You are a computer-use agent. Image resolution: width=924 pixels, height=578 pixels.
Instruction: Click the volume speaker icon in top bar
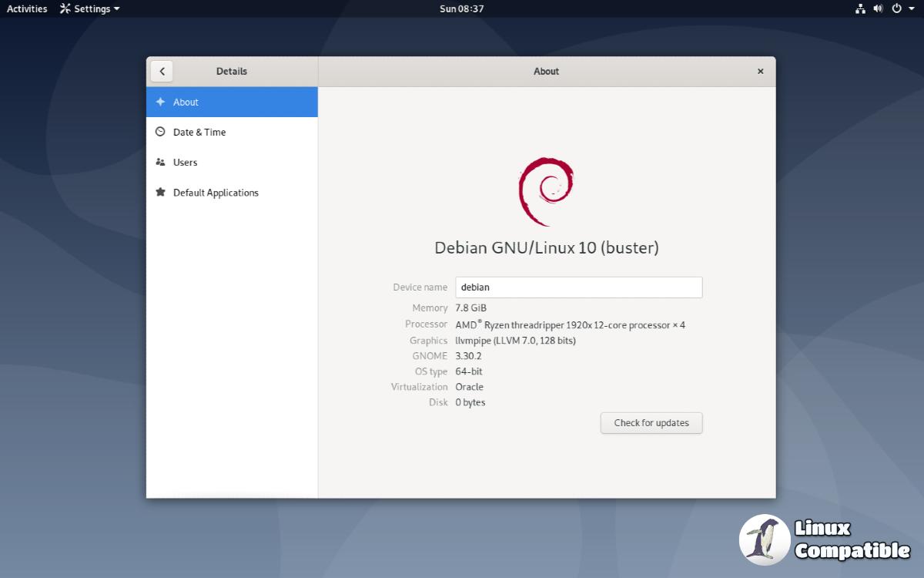(x=878, y=8)
